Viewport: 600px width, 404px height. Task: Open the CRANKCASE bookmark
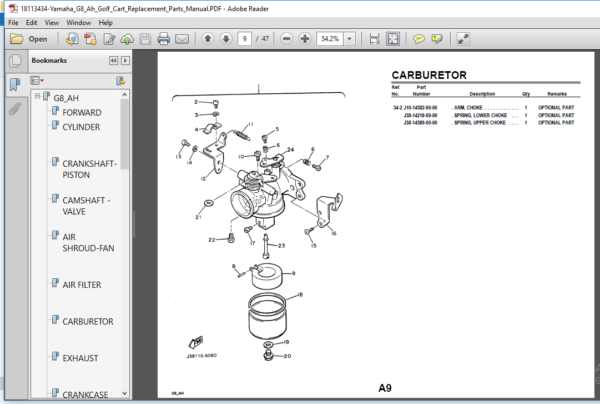pyautogui.click(x=85, y=394)
